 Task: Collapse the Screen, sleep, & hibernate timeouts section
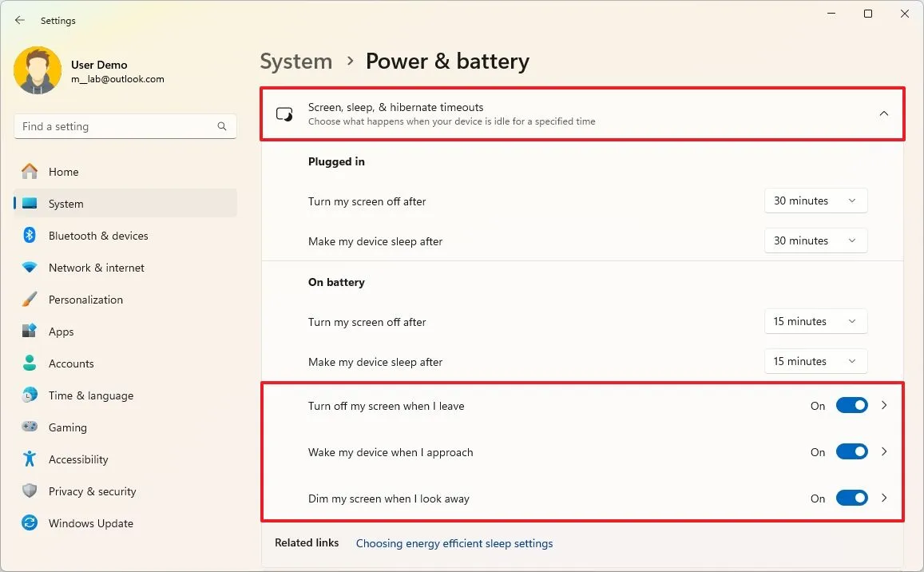(x=884, y=113)
